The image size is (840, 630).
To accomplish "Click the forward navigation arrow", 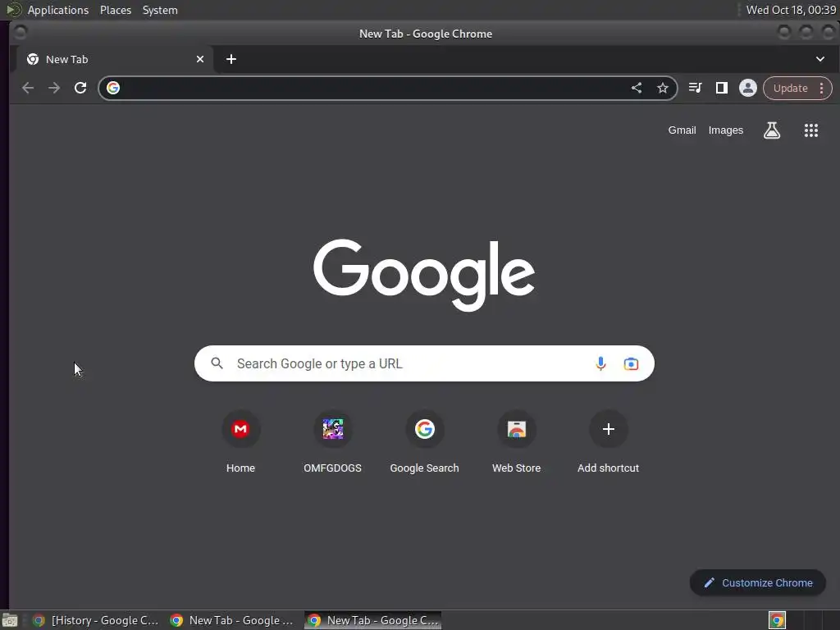I will click(54, 88).
